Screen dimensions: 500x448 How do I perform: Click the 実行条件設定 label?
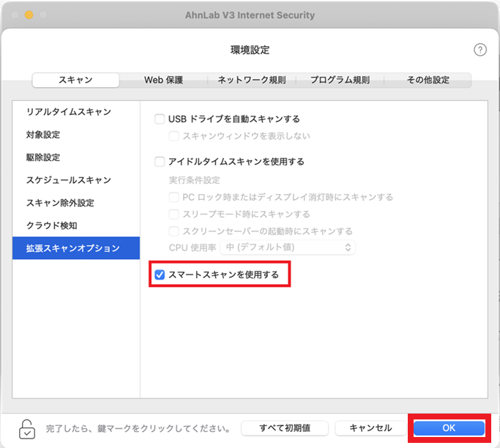(x=194, y=180)
